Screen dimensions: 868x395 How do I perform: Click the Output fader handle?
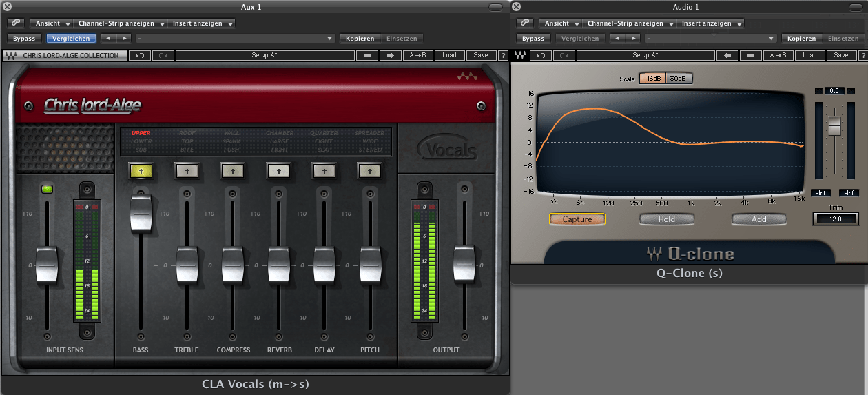(x=464, y=265)
